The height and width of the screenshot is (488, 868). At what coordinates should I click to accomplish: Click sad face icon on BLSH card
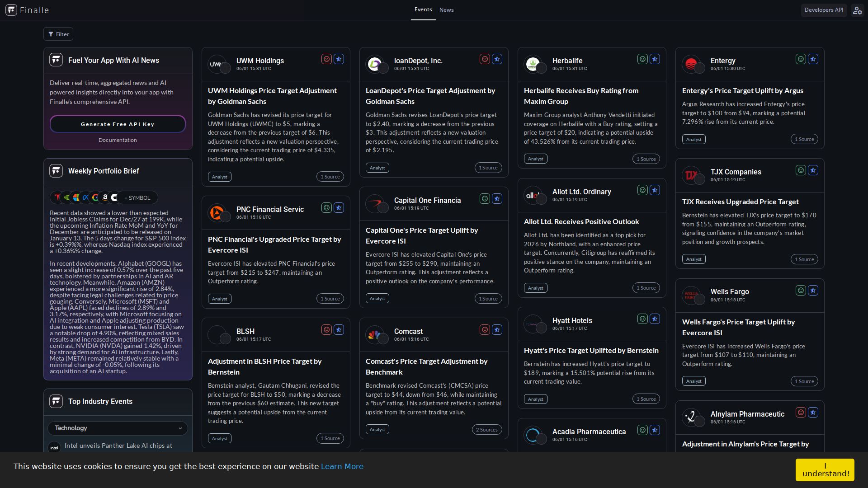(326, 330)
